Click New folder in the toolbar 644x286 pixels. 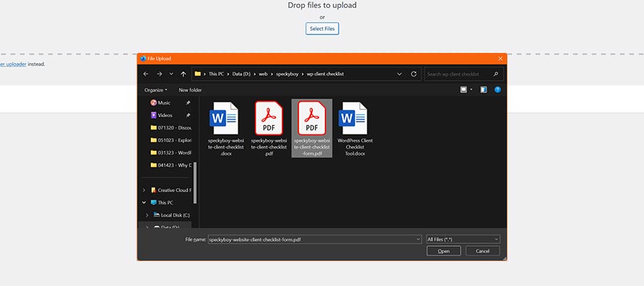190,90
